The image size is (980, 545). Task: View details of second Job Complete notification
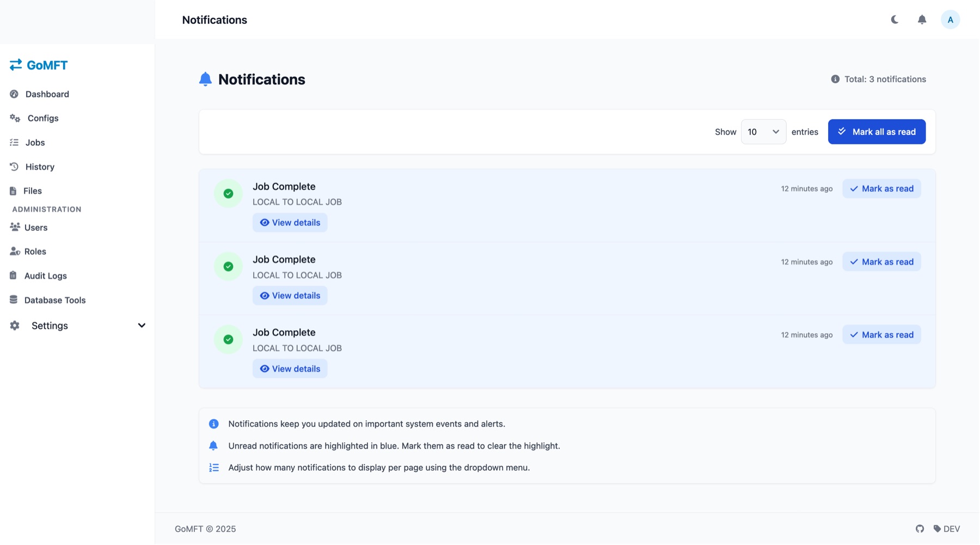290,296
